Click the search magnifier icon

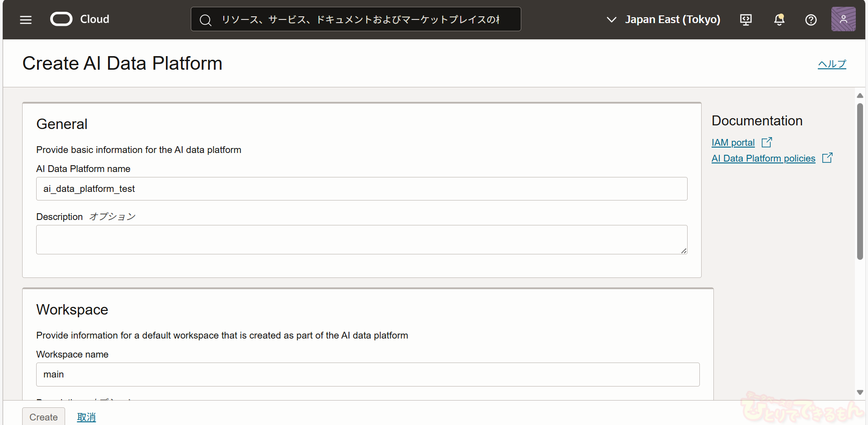pos(206,20)
